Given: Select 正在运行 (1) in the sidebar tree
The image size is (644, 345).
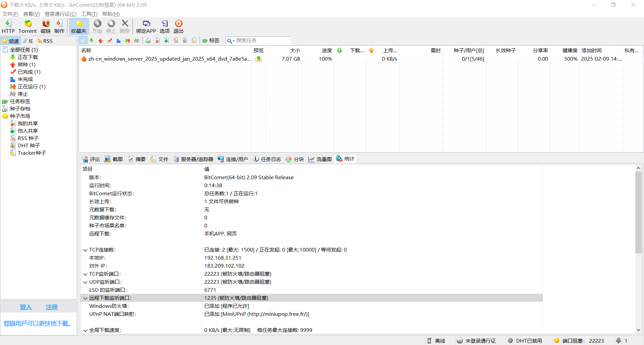Looking at the screenshot, I should pos(32,86).
